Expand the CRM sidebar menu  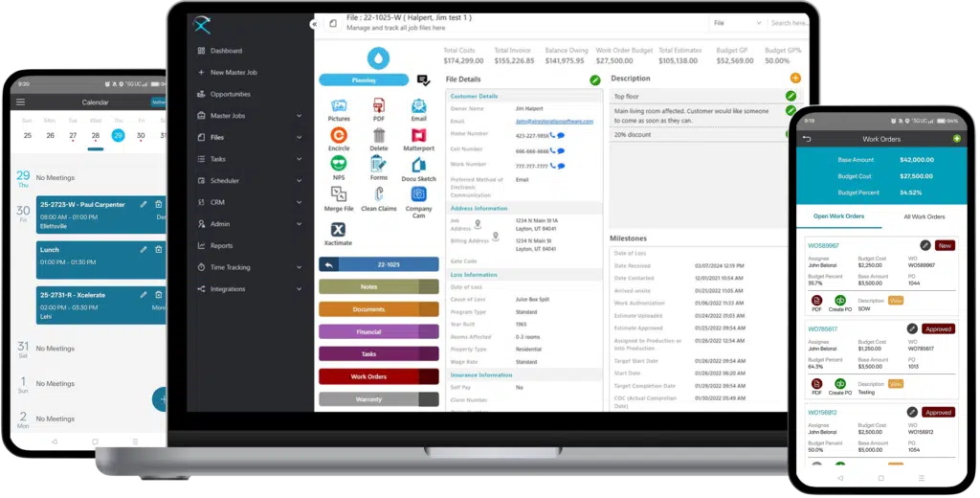tap(299, 203)
